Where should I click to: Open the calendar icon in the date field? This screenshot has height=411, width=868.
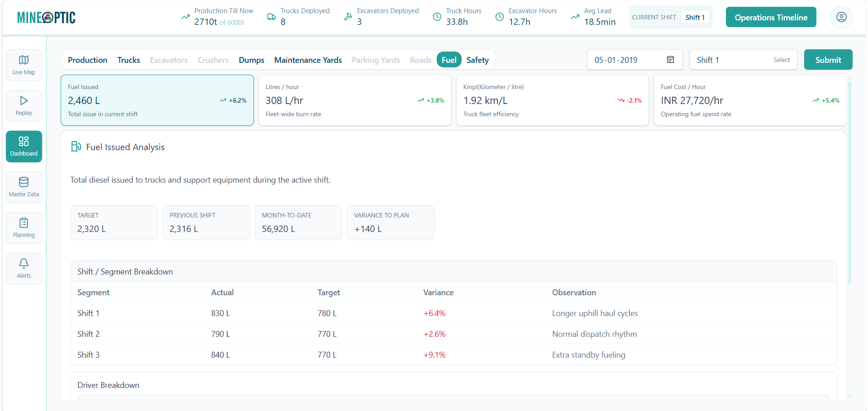670,59
